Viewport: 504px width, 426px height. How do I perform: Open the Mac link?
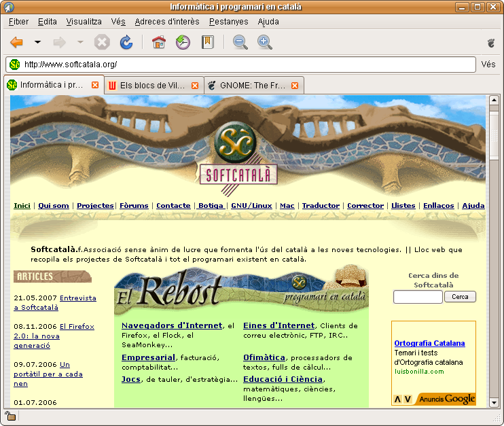287,205
